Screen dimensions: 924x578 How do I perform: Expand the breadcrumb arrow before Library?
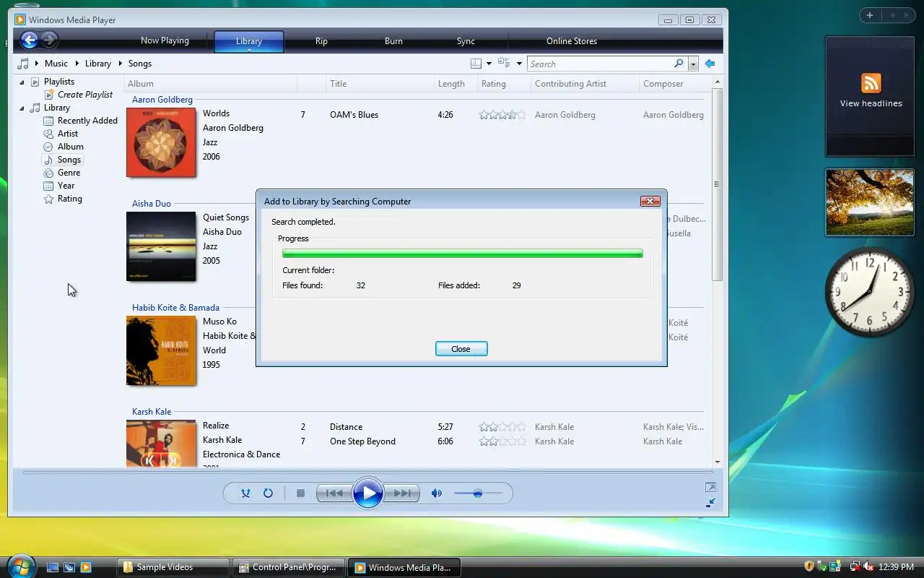tap(77, 64)
